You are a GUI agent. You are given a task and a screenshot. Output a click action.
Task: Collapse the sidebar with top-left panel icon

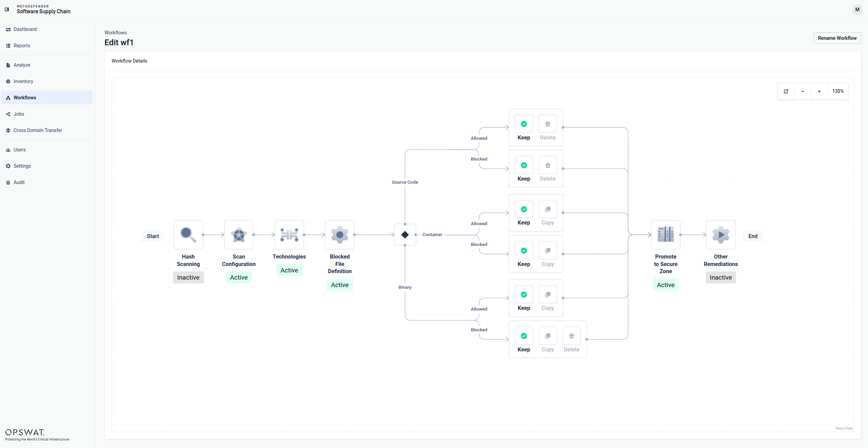[x=7, y=10]
